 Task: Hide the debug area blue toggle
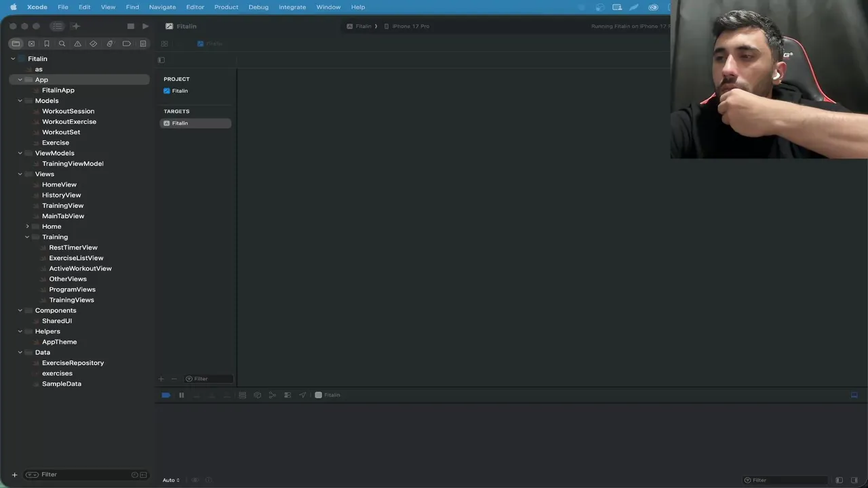(x=854, y=395)
